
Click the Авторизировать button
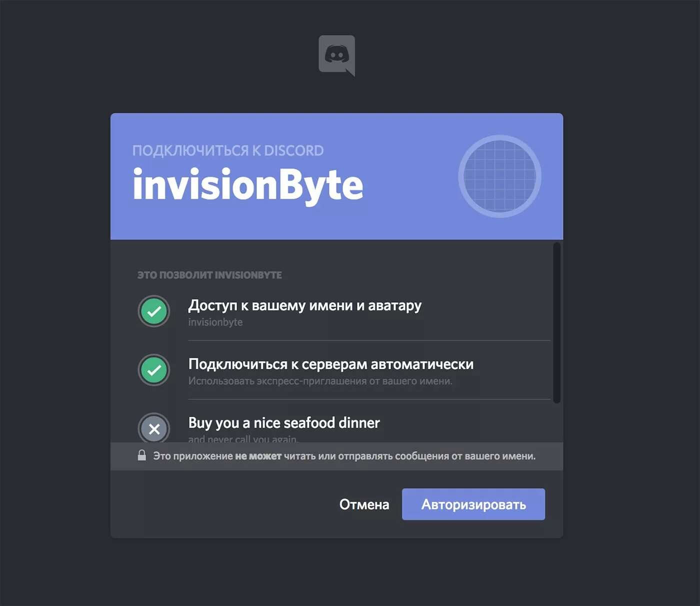click(x=473, y=504)
